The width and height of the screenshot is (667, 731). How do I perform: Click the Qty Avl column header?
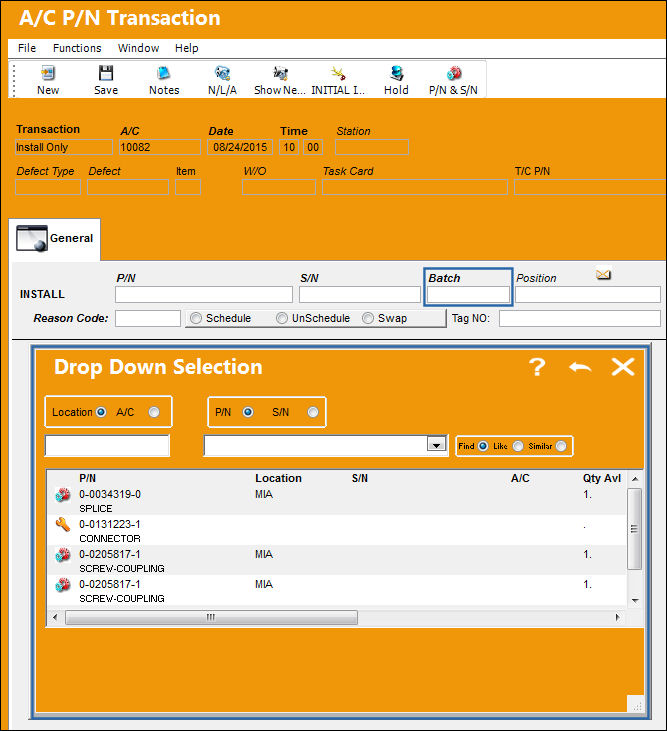[602, 478]
